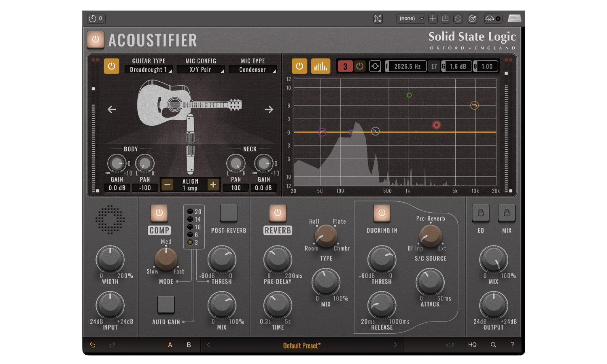Click the ducking Release knob

(382, 305)
